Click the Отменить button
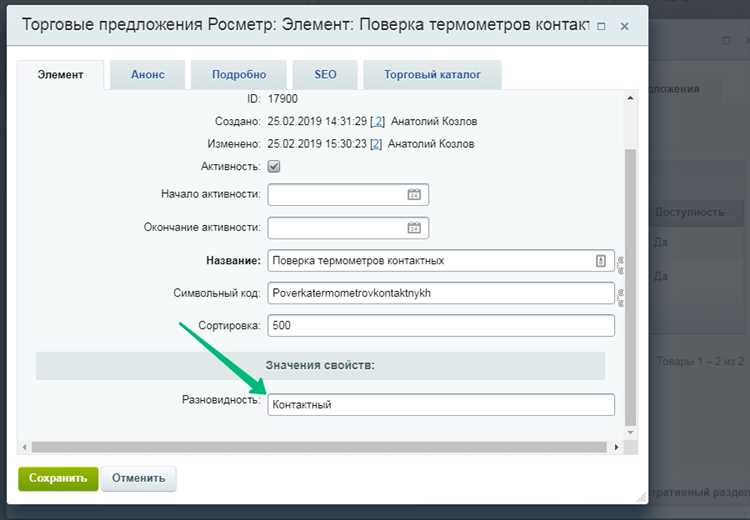This screenshot has height=520, width=750. coord(139,478)
